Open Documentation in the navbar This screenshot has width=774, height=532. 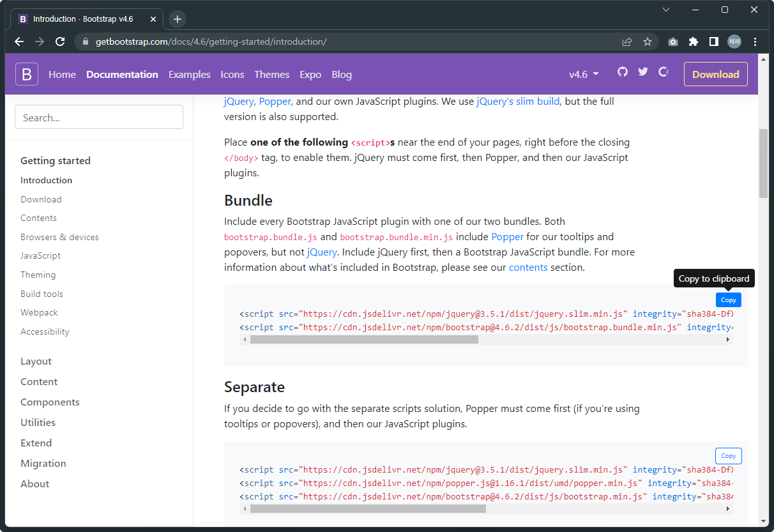[x=122, y=74]
